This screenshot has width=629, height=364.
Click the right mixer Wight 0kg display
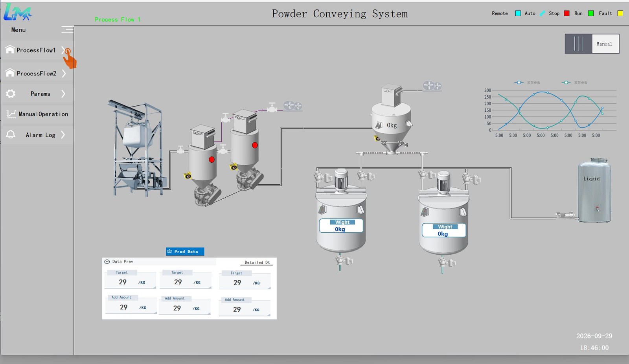[444, 230]
